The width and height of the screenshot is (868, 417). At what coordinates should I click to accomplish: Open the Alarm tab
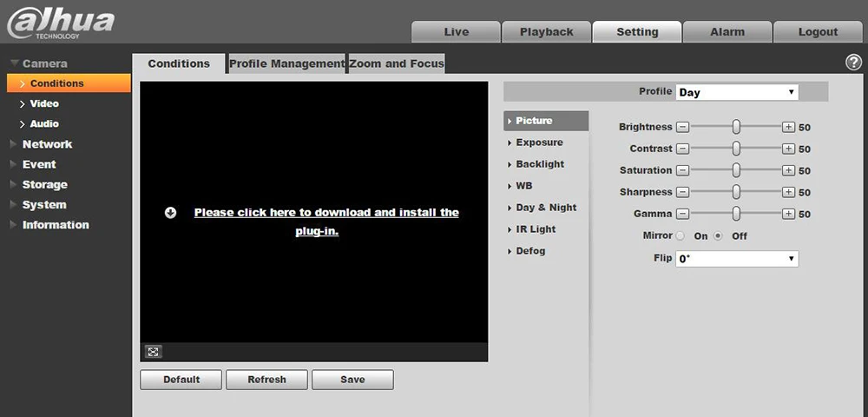coord(727,32)
